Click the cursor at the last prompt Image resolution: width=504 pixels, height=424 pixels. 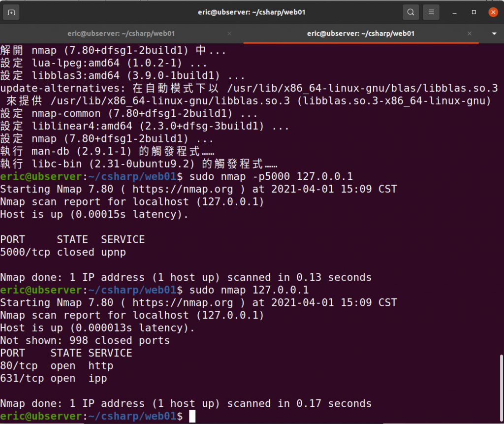pyautogui.click(x=192, y=416)
